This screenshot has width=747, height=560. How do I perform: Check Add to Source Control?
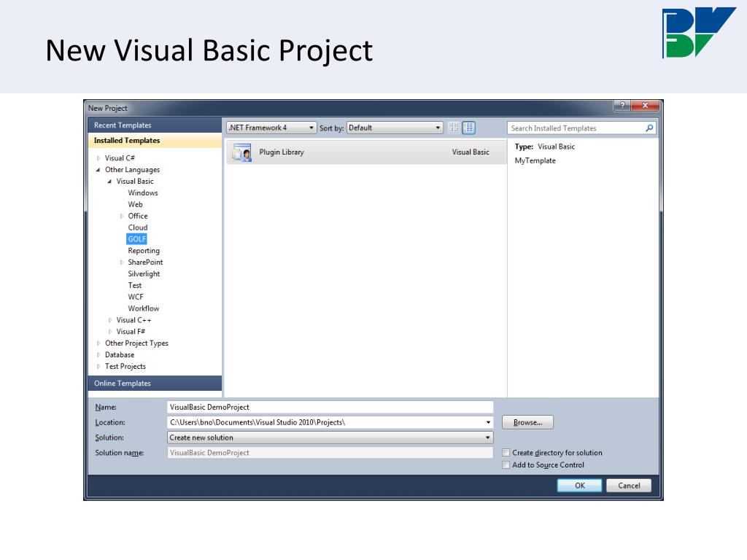click(x=506, y=464)
